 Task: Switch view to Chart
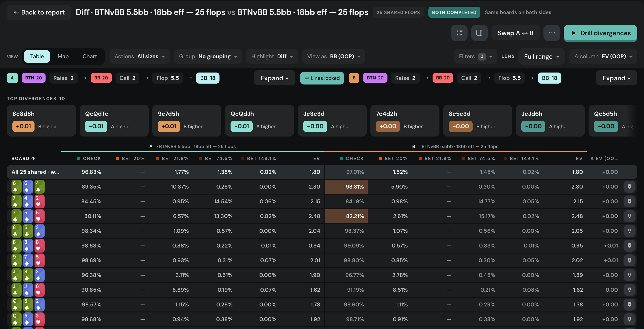[x=90, y=57]
